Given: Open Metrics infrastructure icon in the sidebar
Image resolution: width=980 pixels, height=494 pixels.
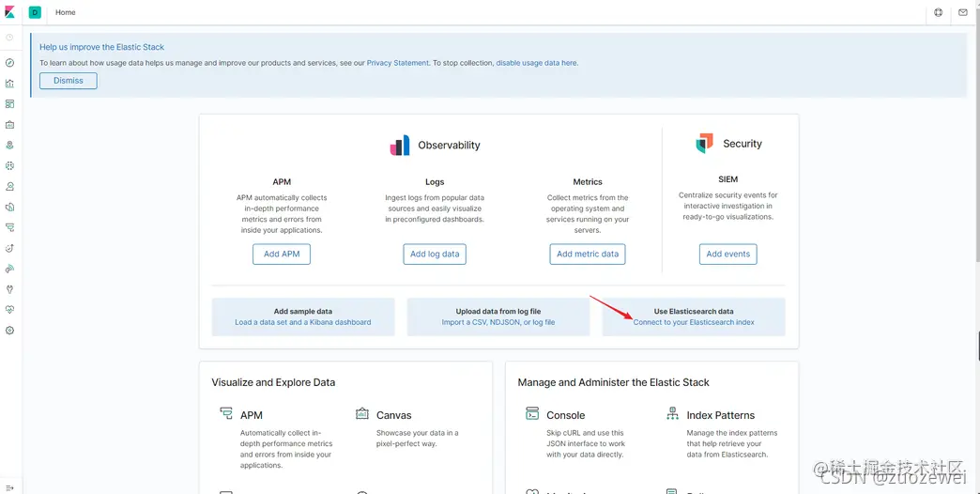Looking at the screenshot, I should click(x=9, y=186).
